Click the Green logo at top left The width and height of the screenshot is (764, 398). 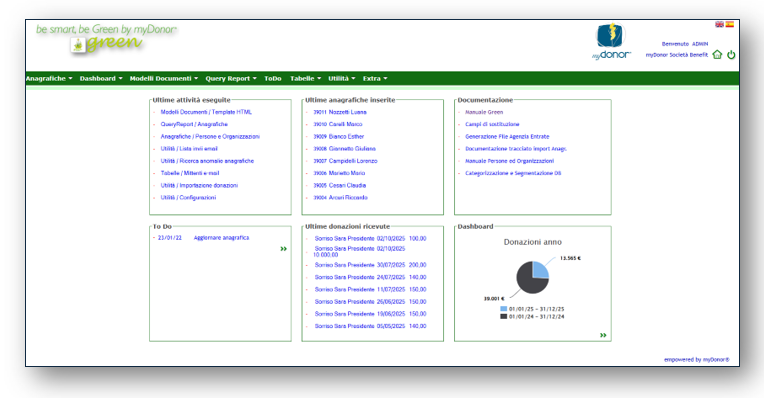[x=106, y=38]
